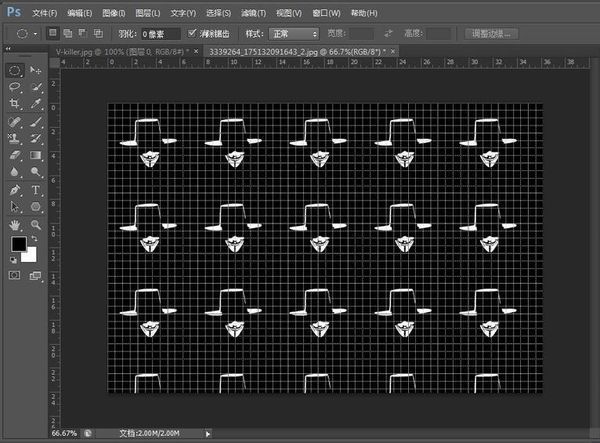Image resolution: width=600 pixels, height=443 pixels.
Task: Click the swap width and height button
Action: pyautogui.click(x=388, y=33)
